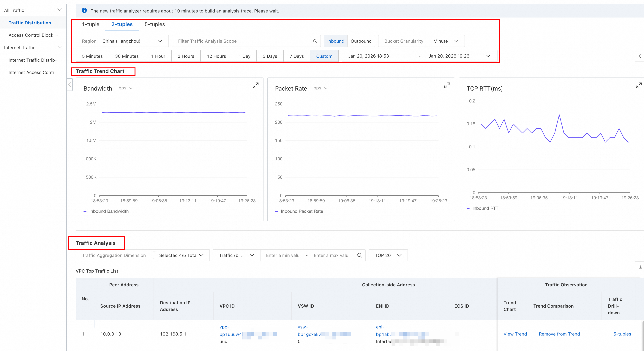Click the refresh icon beside date range

[x=640, y=56]
